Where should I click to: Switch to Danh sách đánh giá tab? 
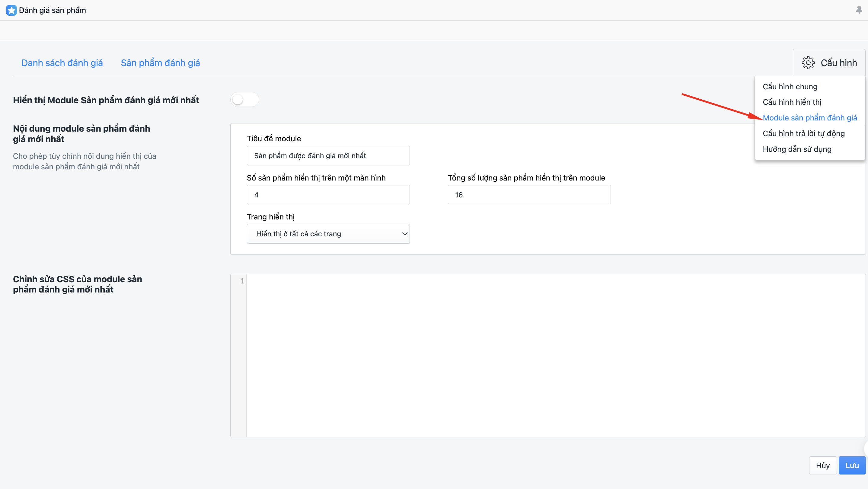pos(62,63)
